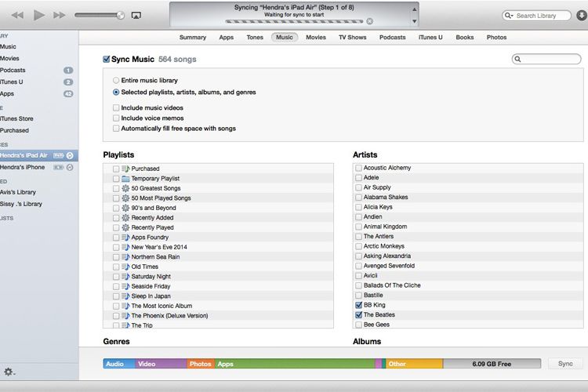588x392 pixels.
Task: Click the Old Times playlist icon
Action: click(x=125, y=267)
